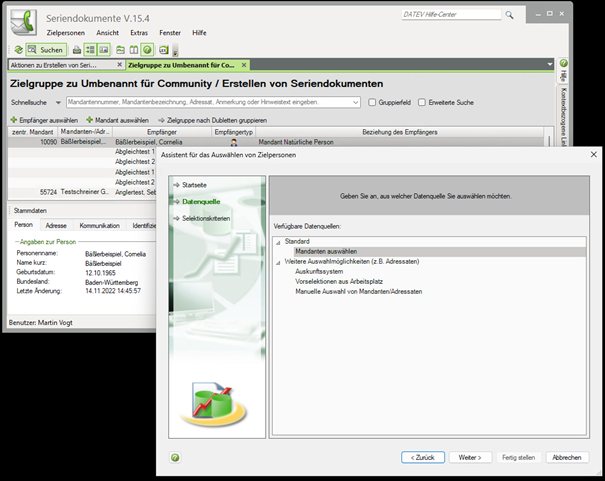Viewport: 605px width, 481px height.
Task: Go back with the Zurück button
Action: click(x=423, y=457)
